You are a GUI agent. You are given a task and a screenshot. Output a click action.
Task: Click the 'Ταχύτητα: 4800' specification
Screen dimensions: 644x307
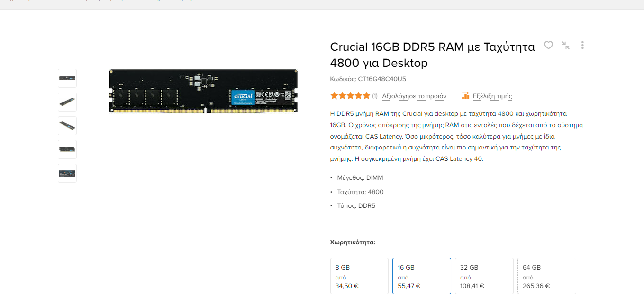[x=360, y=192]
